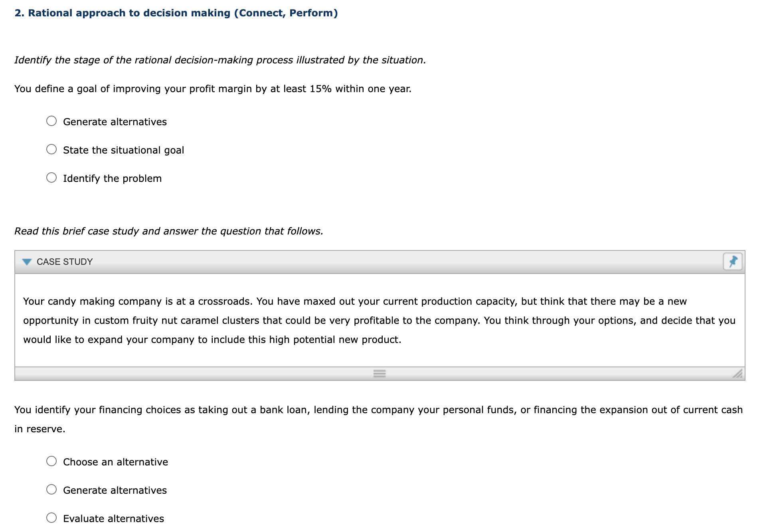Click the downward triangle beside CASE STUDY
The image size is (779, 532).
tap(26, 262)
